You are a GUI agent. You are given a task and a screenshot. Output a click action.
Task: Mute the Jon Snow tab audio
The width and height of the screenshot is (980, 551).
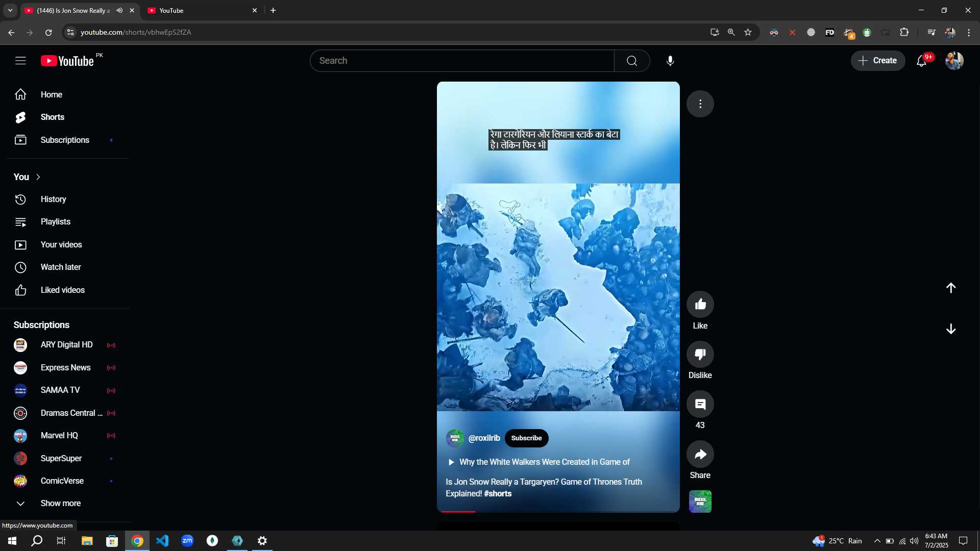119,10
